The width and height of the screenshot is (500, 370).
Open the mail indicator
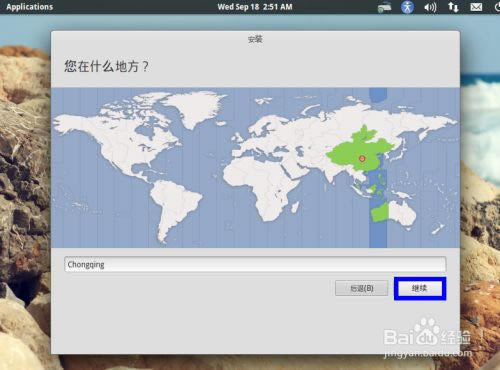(x=476, y=7)
